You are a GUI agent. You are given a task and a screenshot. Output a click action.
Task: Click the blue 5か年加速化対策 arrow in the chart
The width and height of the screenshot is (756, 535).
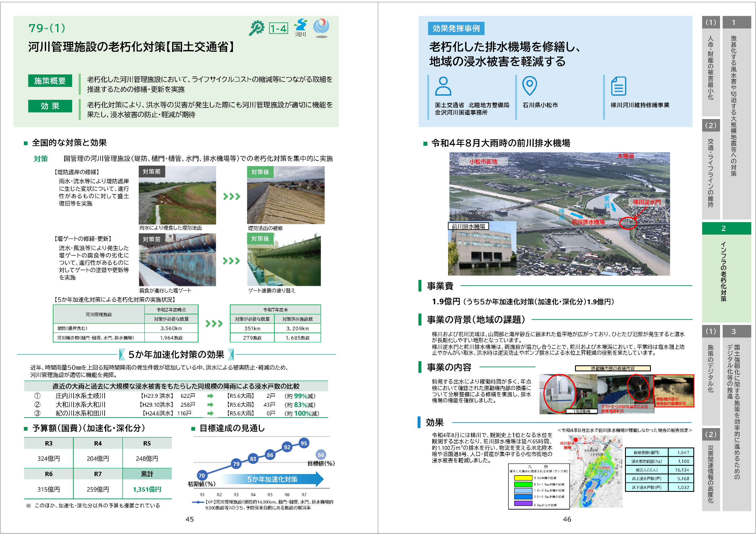tap(272, 479)
